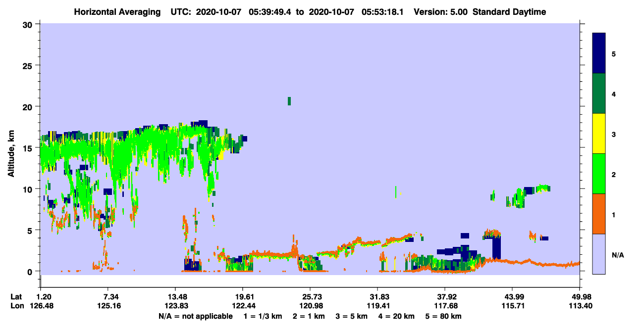Click the '4 = 20 km' legend entry
644x330 pixels.
tap(396, 316)
